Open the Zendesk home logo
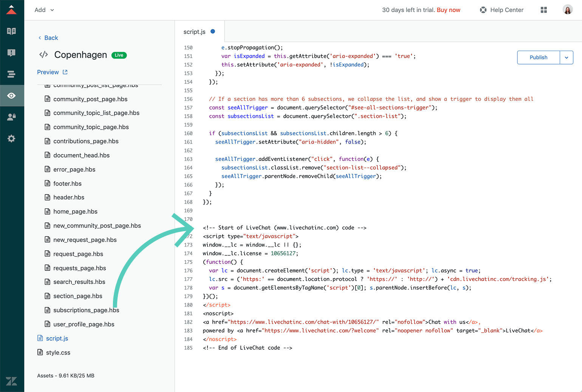The width and height of the screenshot is (582, 392). point(11,10)
